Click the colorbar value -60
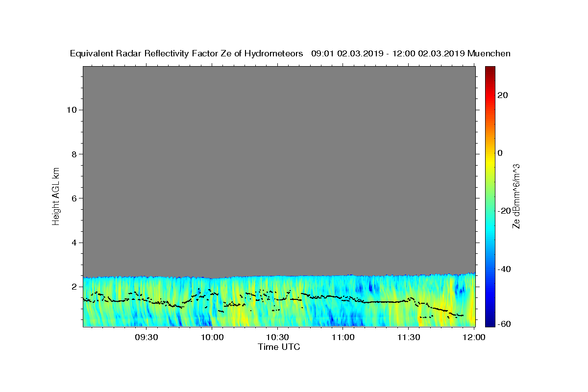The image size is (588, 392). coord(505,324)
